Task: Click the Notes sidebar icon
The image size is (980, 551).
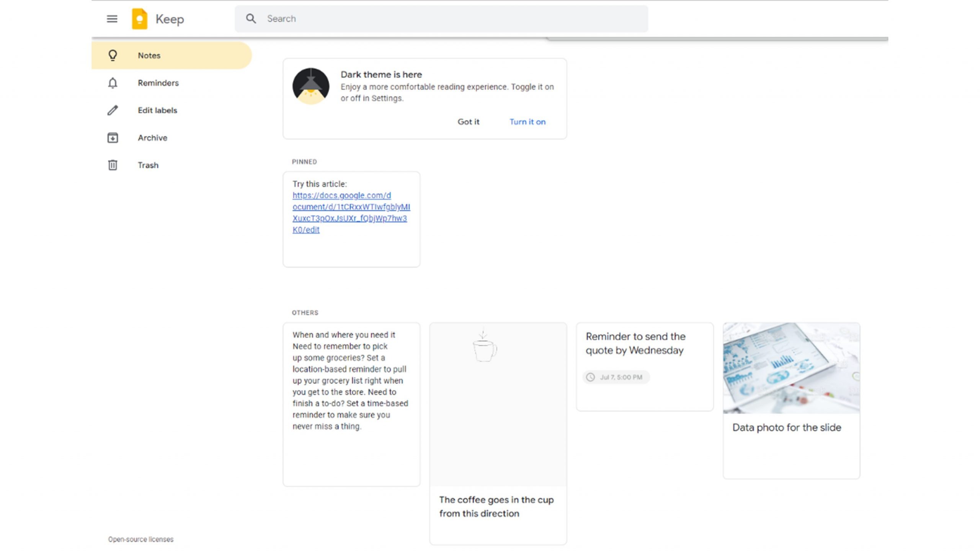Action: point(112,55)
